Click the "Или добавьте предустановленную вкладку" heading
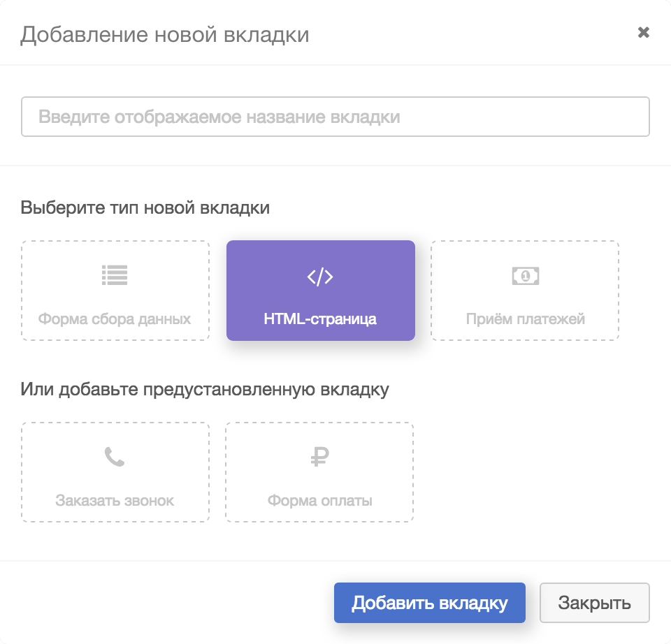This screenshot has height=644, width=671. [205, 389]
